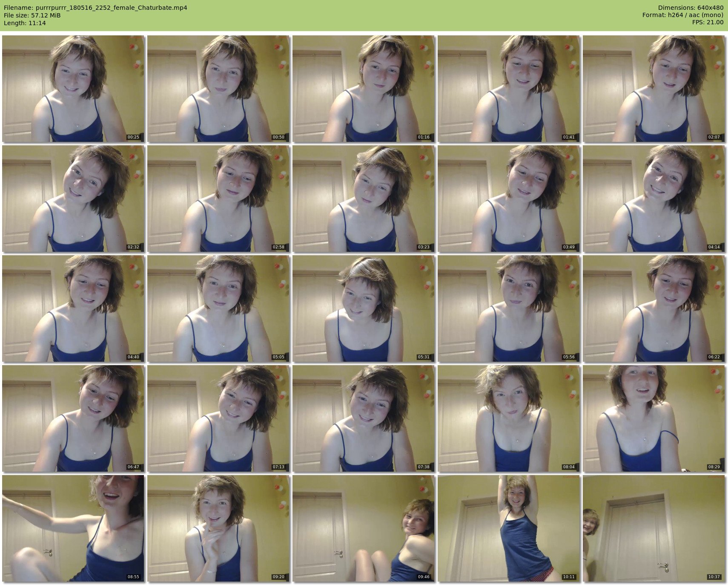Select the 02:07 thumbnail

pyautogui.click(x=654, y=89)
